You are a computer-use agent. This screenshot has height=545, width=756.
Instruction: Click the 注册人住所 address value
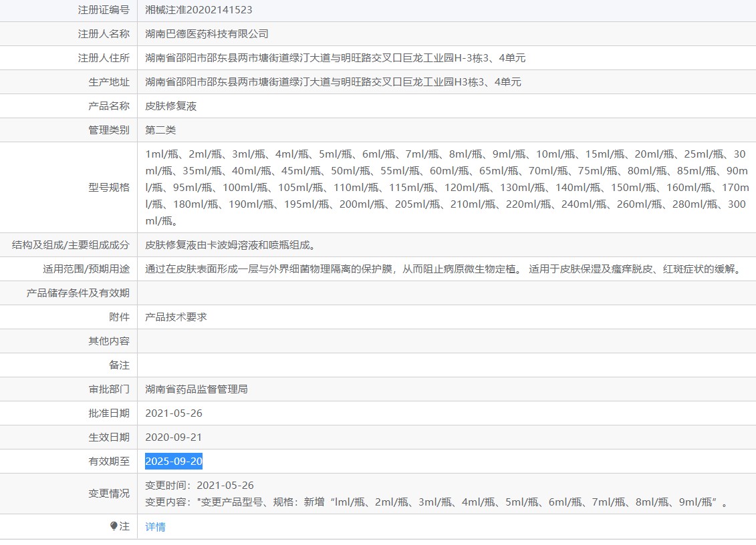click(335, 58)
